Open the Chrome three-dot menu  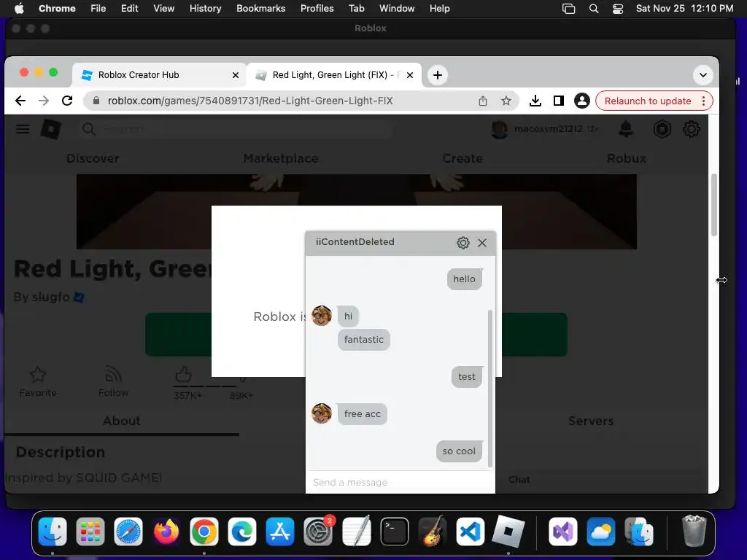(x=704, y=101)
